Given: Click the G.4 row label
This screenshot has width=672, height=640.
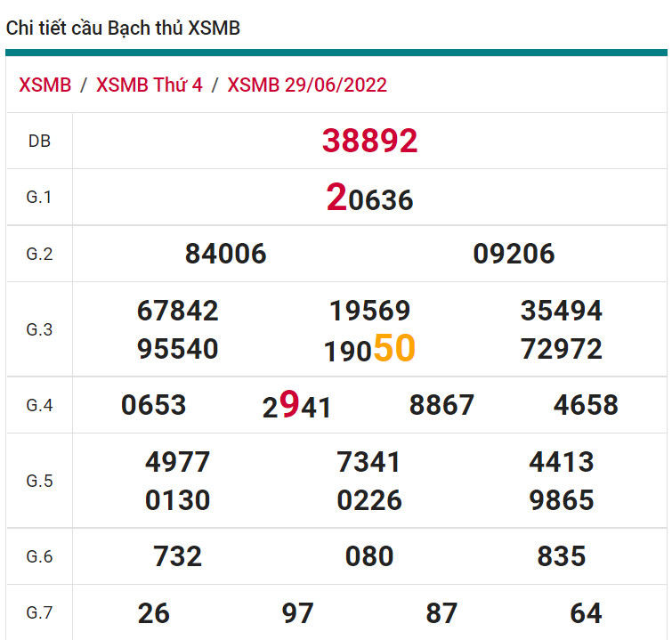Looking at the screenshot, I should pos(39,405).
